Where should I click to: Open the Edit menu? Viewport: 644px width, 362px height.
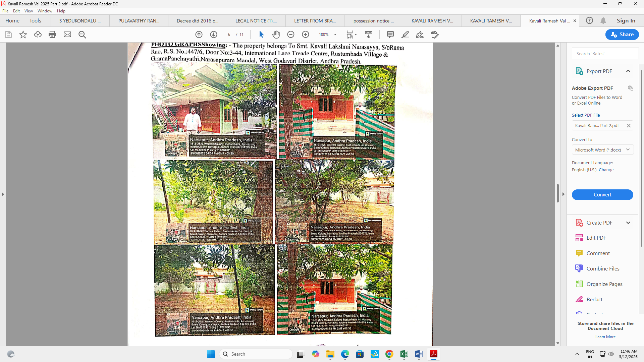16,11
